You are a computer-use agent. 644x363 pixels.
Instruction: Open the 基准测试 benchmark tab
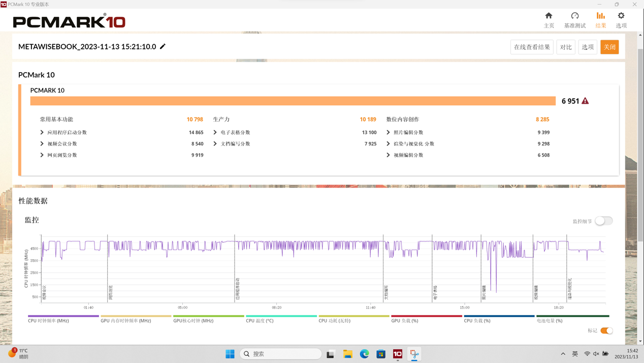click(575, 20)
